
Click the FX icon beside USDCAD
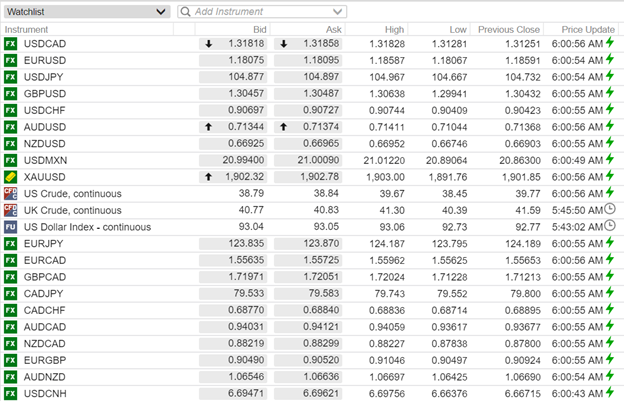click(11, 45)
